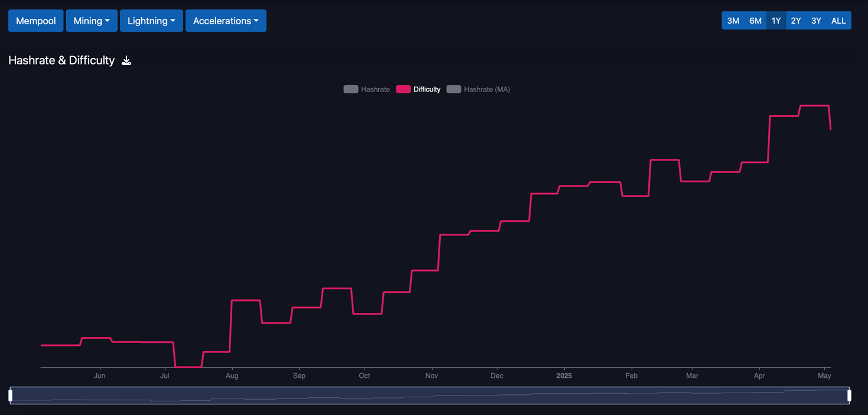Screen dimensions: 868x415
Task: Download the Hashrate & Difficulty chart data
Action: click(126, 61)
